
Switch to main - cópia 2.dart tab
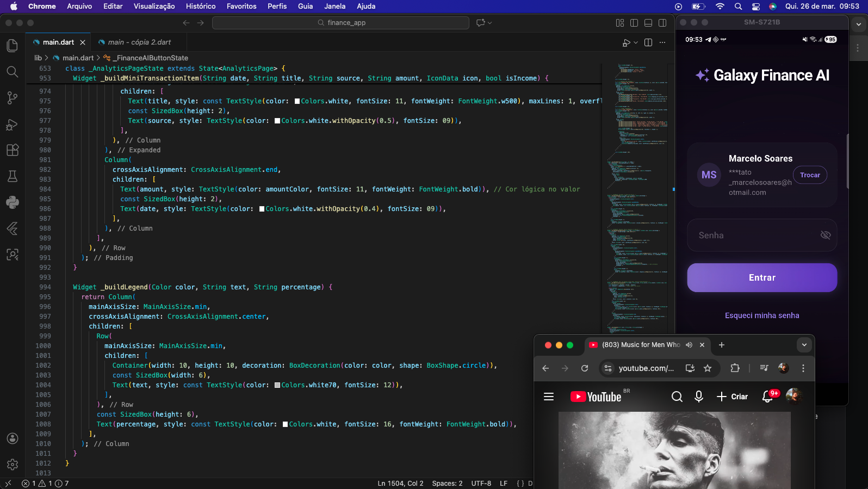139,42
